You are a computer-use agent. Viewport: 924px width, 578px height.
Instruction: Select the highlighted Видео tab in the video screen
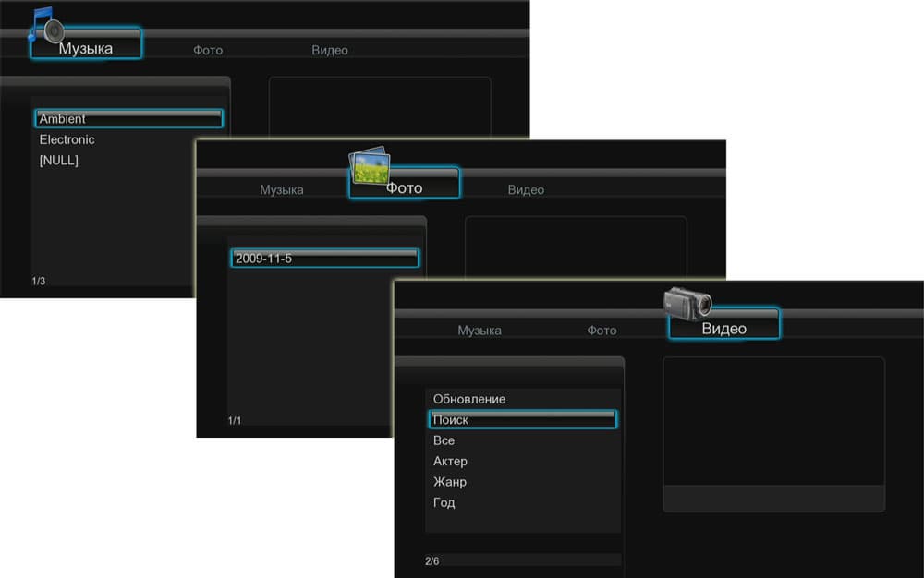(x=724, y=324)
